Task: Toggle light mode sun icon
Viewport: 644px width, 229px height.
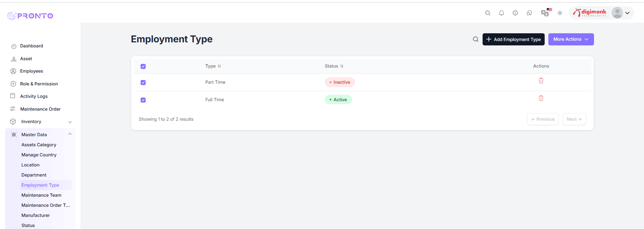Action: [x=560, y=13]
